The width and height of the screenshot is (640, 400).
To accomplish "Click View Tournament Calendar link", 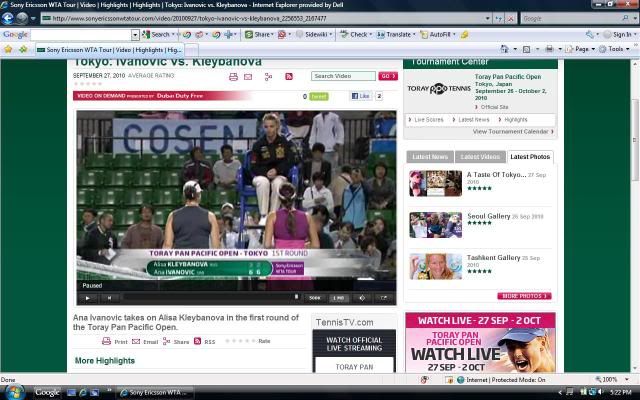I will point(513,131).
